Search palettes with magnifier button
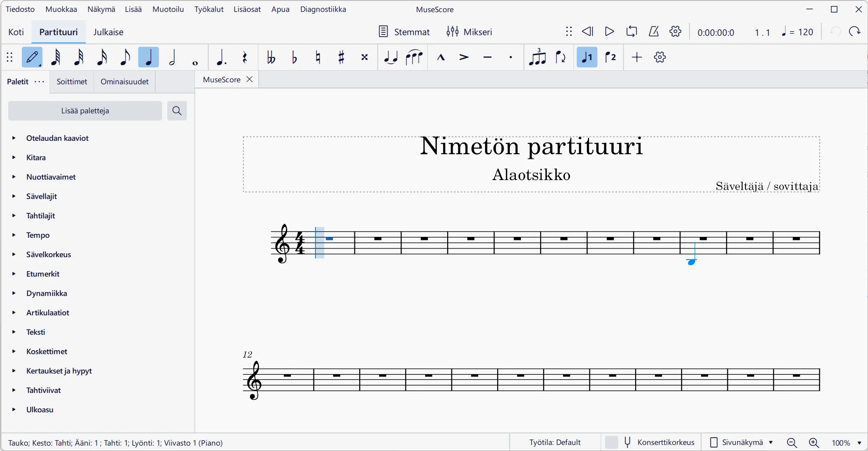 tap(177, 111)
